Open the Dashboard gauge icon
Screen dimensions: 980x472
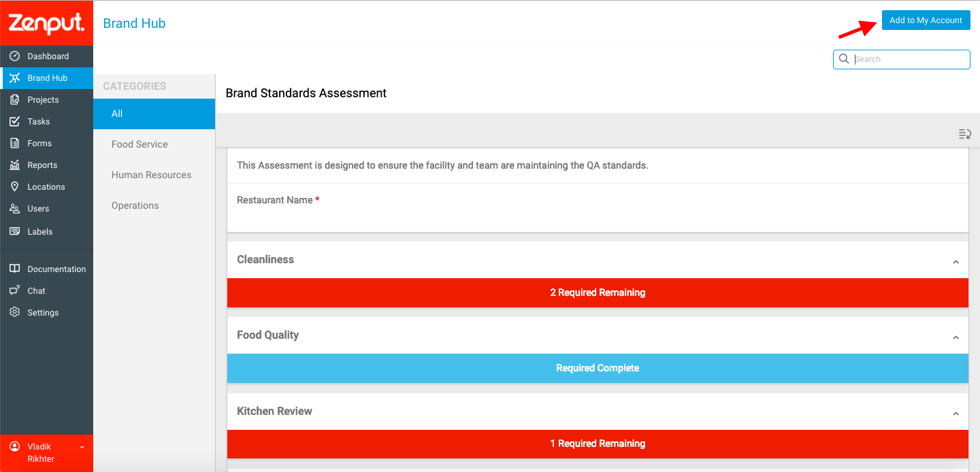pos(14,56)
